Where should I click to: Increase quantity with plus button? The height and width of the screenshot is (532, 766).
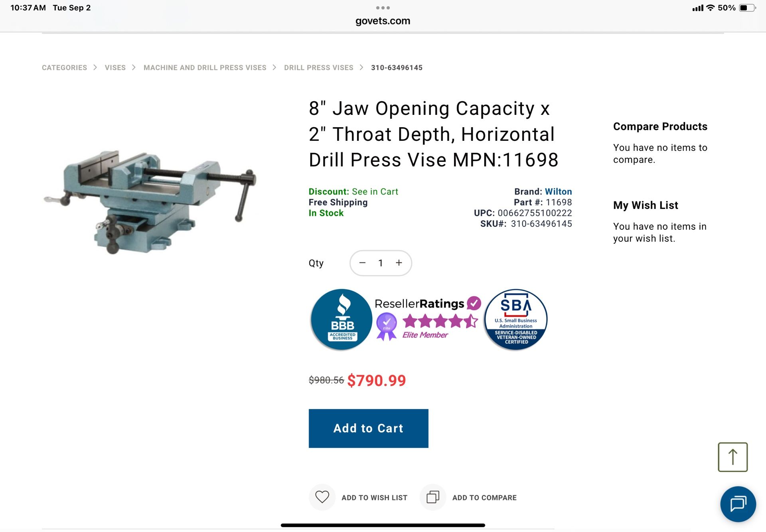click(399, 263)
